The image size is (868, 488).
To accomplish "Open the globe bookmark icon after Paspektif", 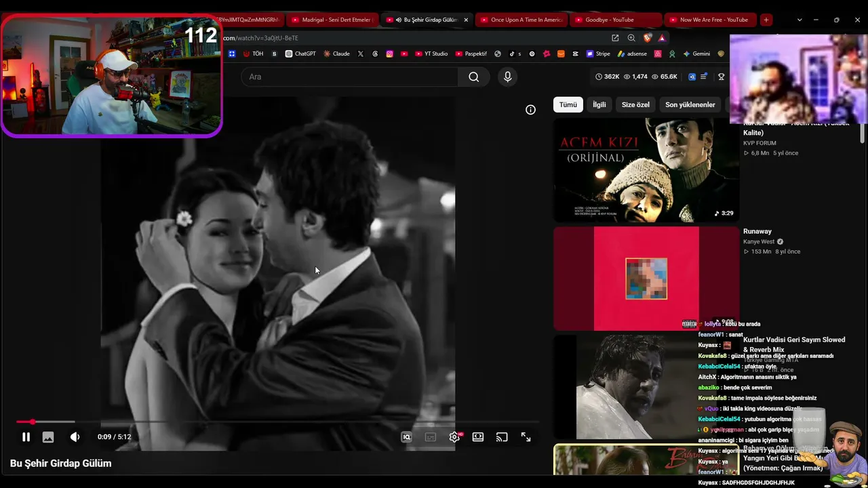I will click(x=498, y=54).
